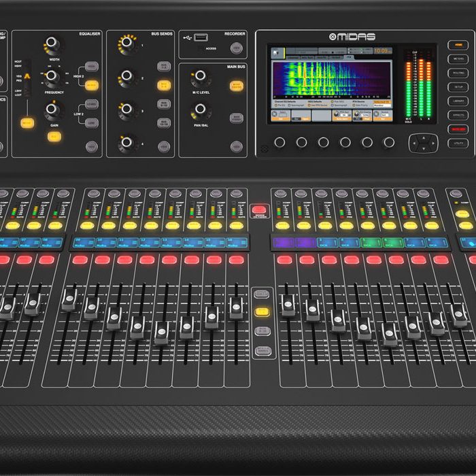Toggle the lit EQ on button below GAIN
This screenshot has height=476, width=476.
(54, 137)
